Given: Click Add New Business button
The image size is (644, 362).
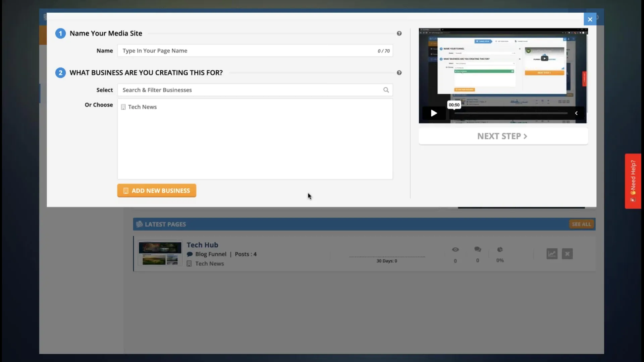Looking at the screenshot, I should click(157, 190).
